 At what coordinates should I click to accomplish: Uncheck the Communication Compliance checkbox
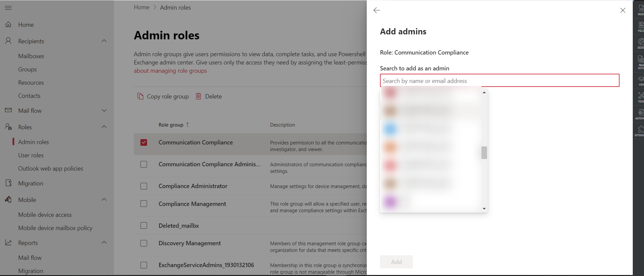144,142
